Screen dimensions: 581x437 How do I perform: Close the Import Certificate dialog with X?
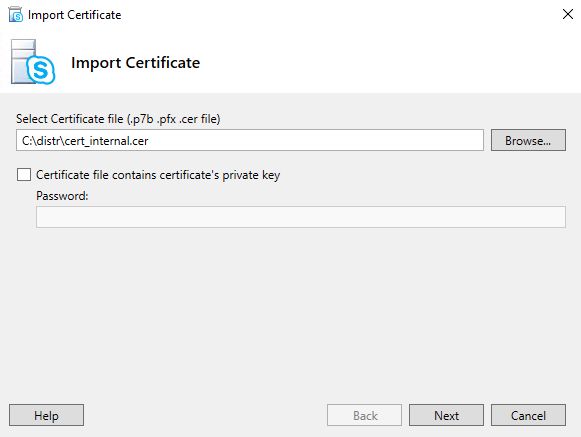pos(568,14)
